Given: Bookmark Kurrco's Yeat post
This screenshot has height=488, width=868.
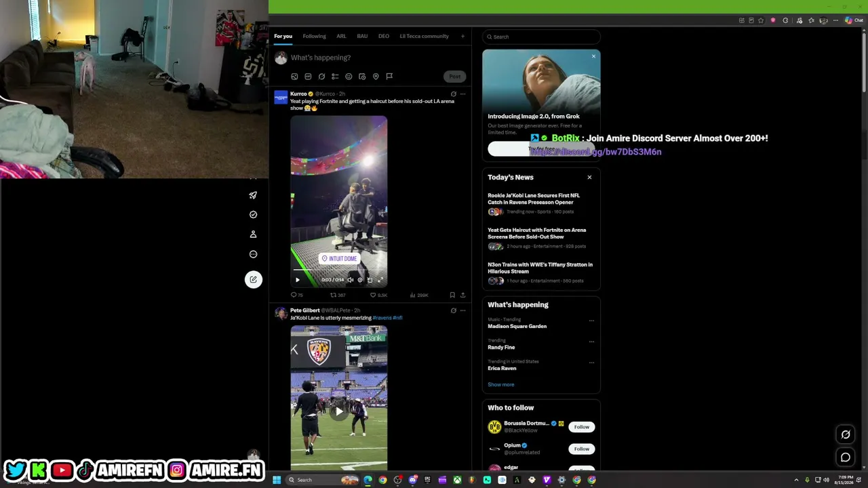Looking at the screenshot, I should click(x=452, y=295).
